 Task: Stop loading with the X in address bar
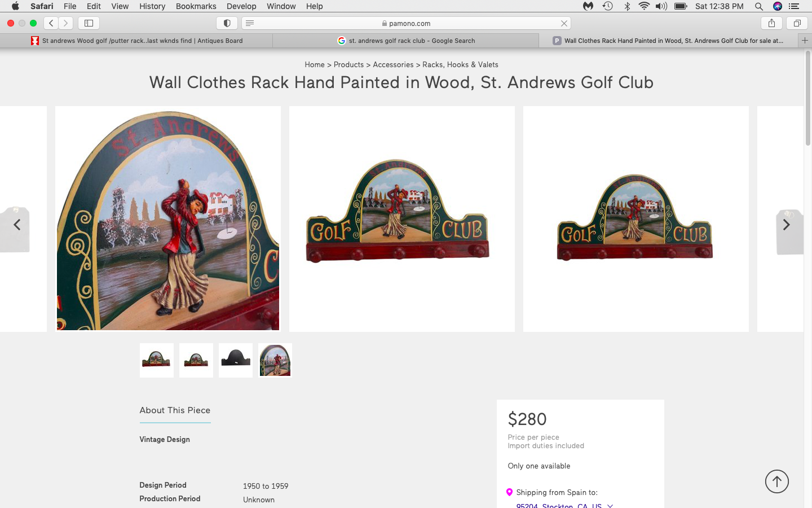564,23
